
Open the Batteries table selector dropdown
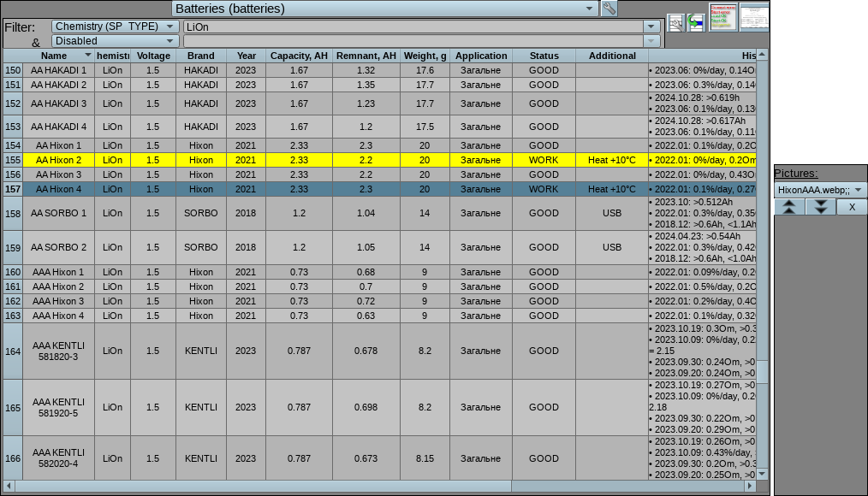coord(589,9)
